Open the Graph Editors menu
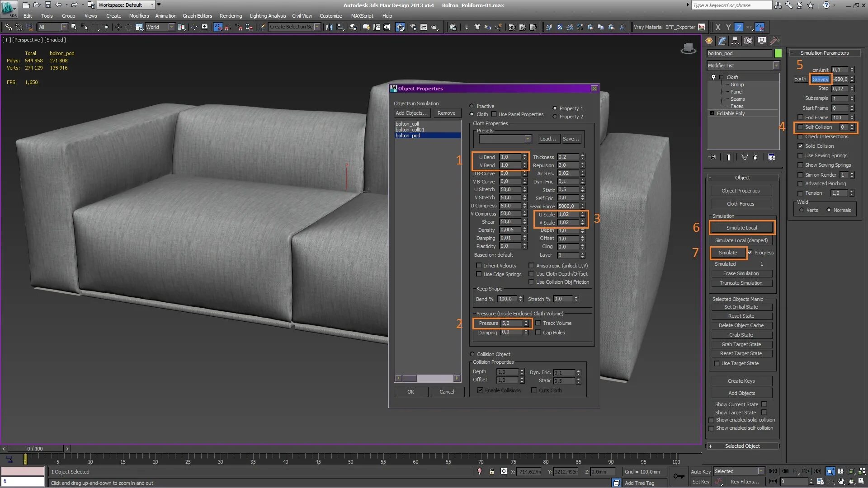The height and width of the screenshot is (488, 868). [197, 16]
